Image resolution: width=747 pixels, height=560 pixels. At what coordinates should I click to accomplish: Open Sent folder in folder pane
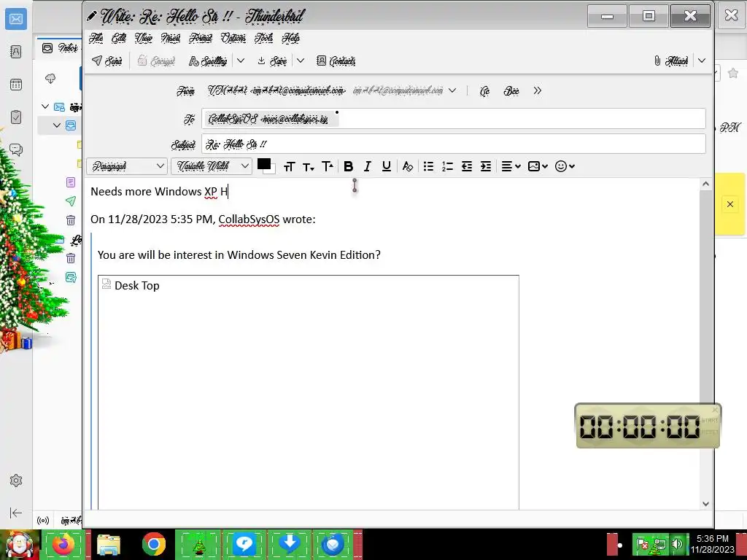click(71, 201)
